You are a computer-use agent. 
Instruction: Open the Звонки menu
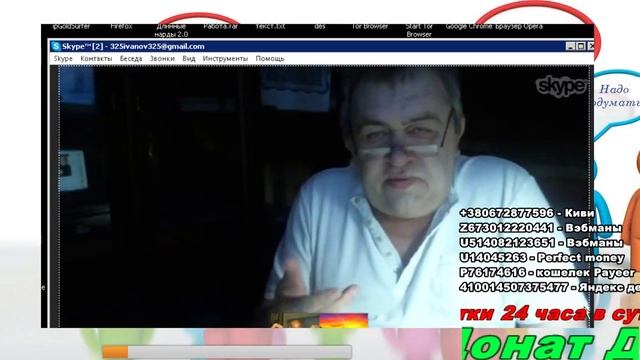click(x=162, y=59)
